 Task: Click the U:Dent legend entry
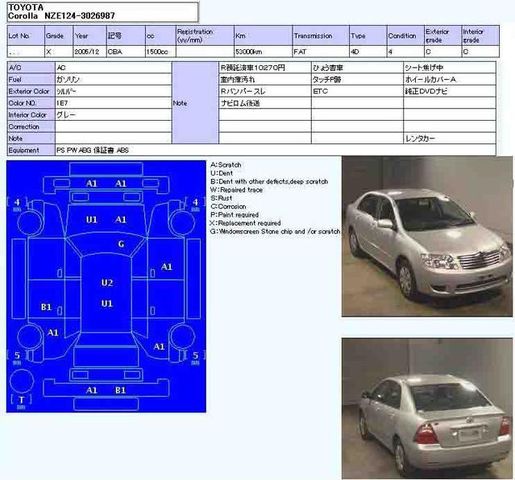222,173
